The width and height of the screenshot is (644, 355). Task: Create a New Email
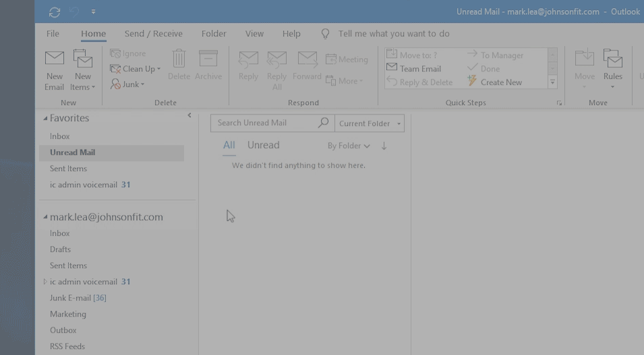click(54, 70)
